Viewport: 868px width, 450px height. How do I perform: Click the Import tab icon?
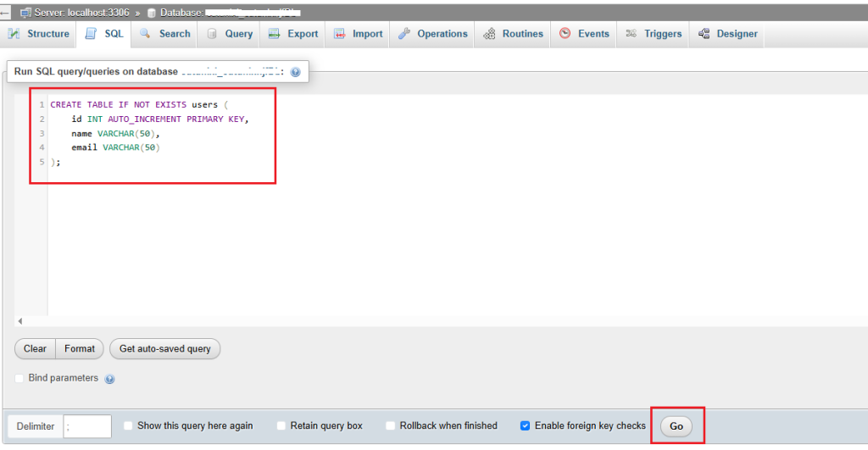pos(340,34)
